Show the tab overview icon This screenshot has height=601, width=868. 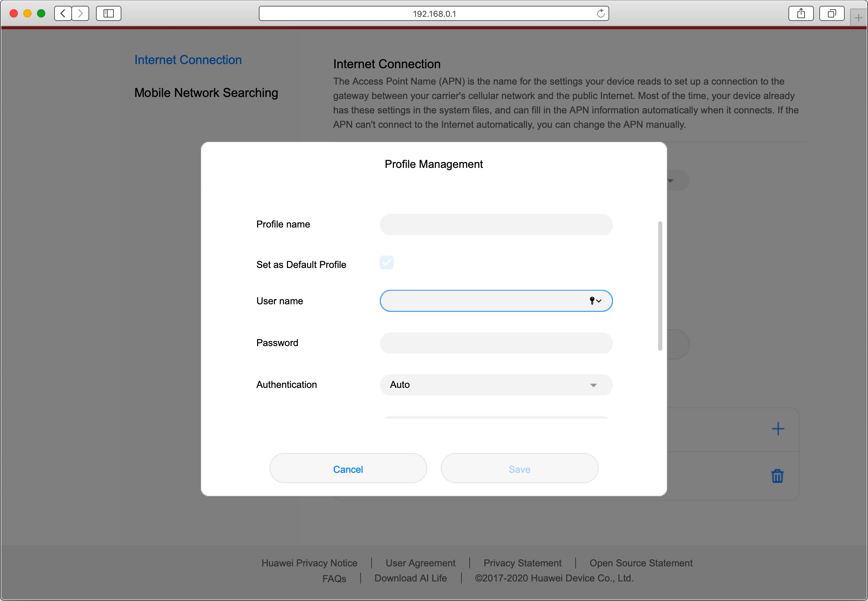[831, 14]
